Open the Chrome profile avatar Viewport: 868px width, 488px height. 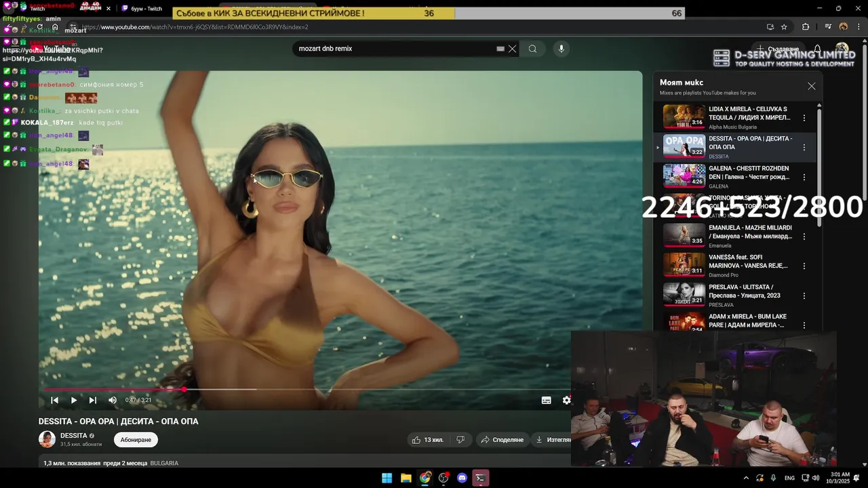pyautogui.click(x=843, y=27)
